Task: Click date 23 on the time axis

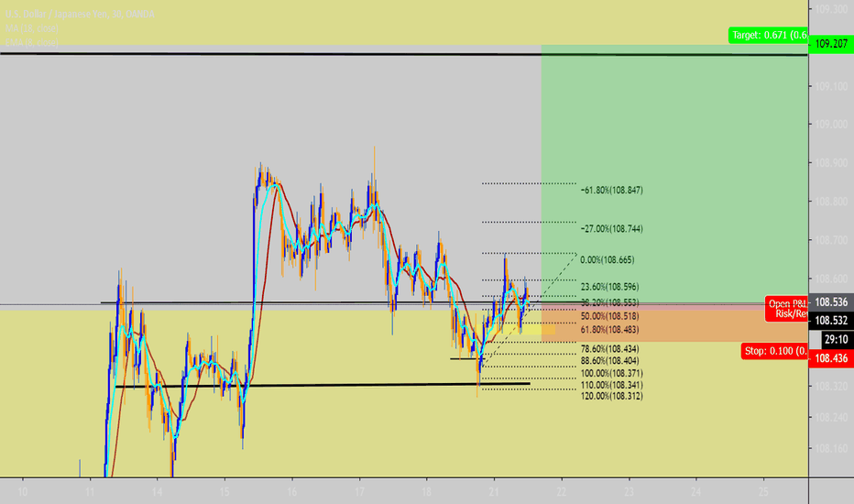Action: pyautogui.click(x=630, y=492)
